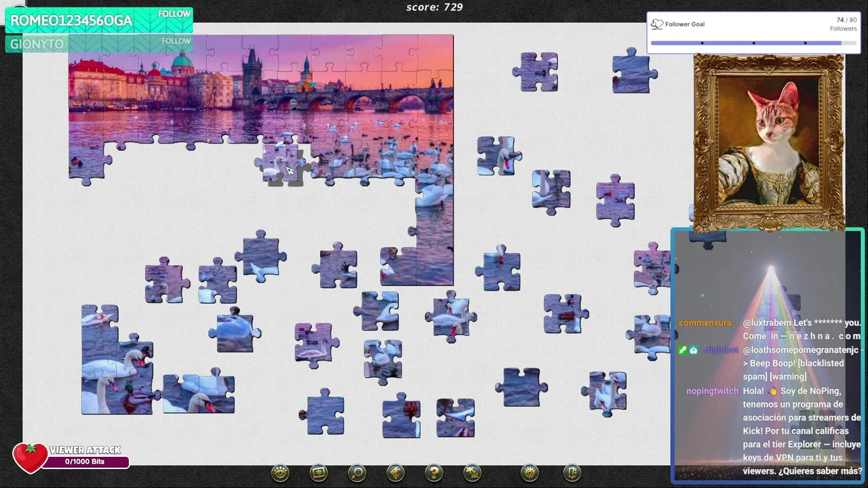Image resolution: width=868 pixels, height=488 pixels.
Task: Click the '¿Quieres saber más?' chat text
Action: (x=820, y=471)
